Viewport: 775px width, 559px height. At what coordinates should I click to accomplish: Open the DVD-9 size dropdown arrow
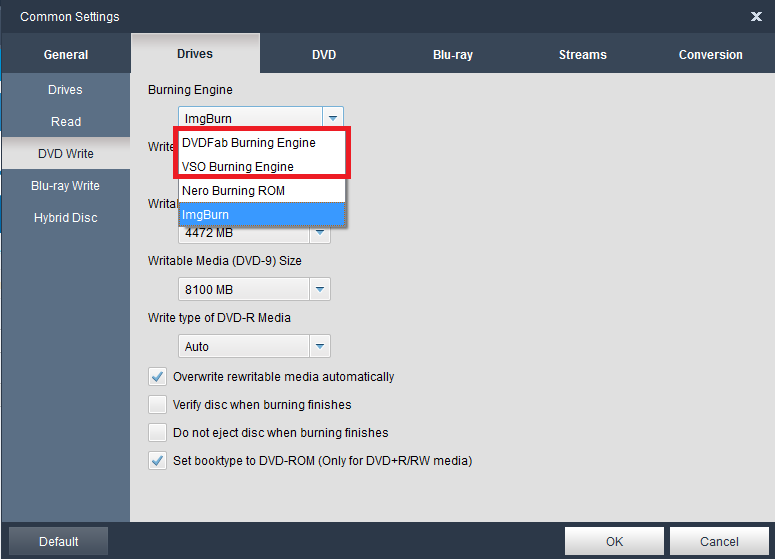pos(320,289)
